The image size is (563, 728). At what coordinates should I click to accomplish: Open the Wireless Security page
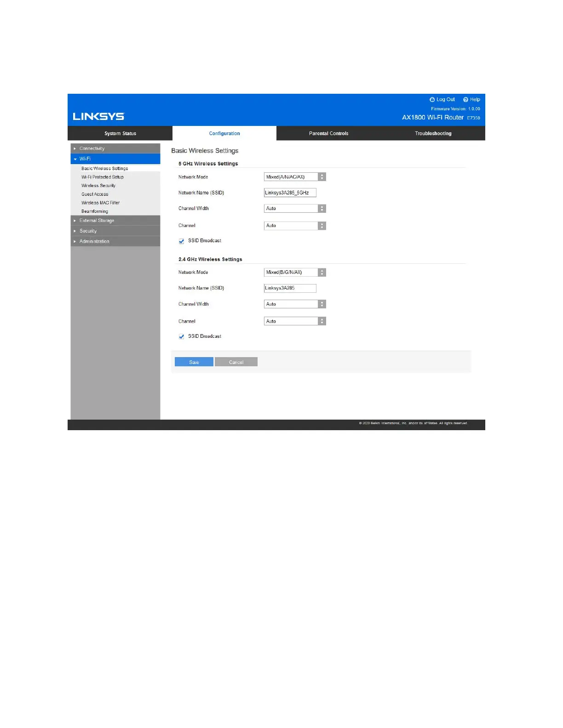tap(98, 186)
